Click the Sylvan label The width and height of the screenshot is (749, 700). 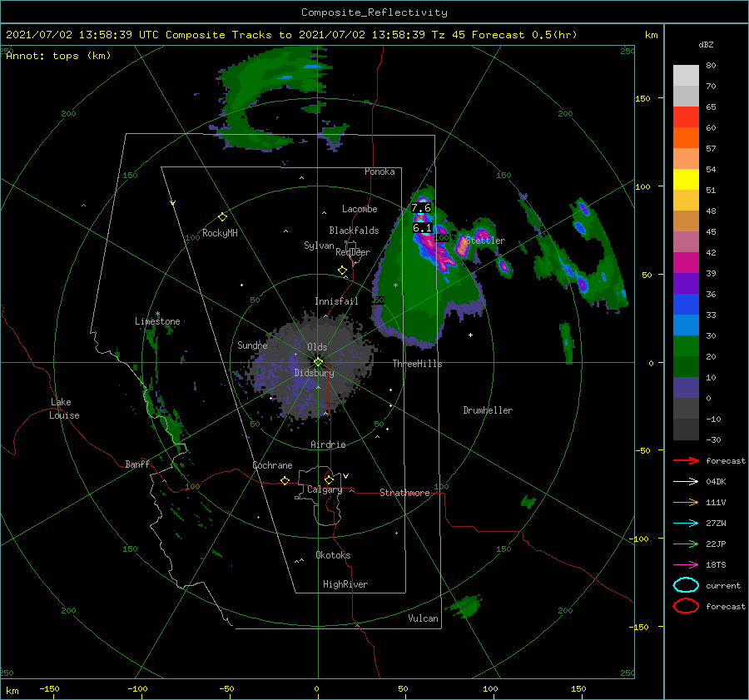pyautogui.click(x=319, y=246)
